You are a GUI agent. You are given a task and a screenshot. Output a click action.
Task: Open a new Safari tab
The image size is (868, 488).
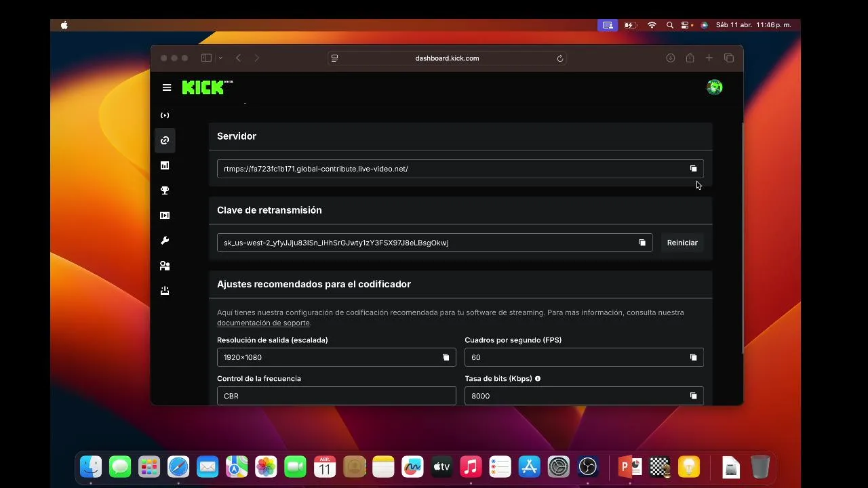[x=709, y=58]
